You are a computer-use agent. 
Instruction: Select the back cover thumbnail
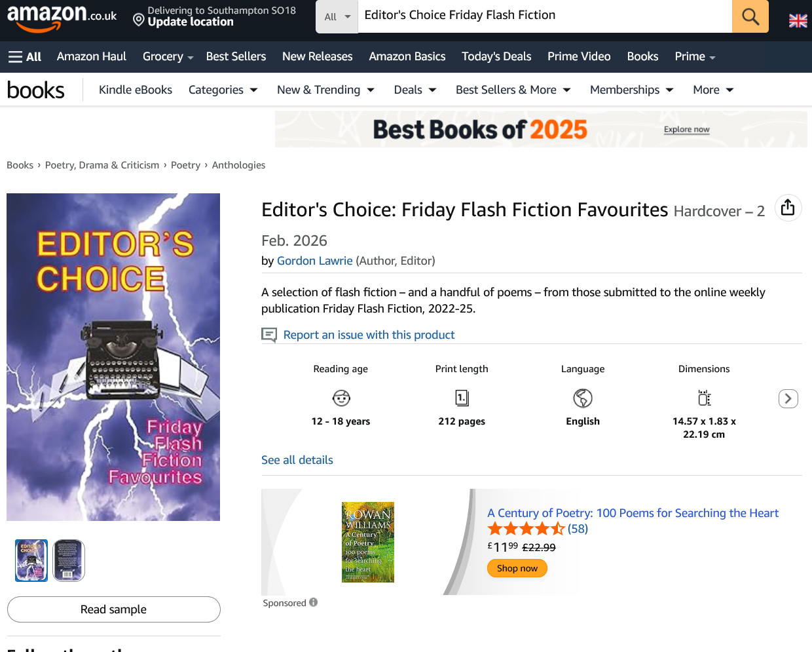point(69,560)
